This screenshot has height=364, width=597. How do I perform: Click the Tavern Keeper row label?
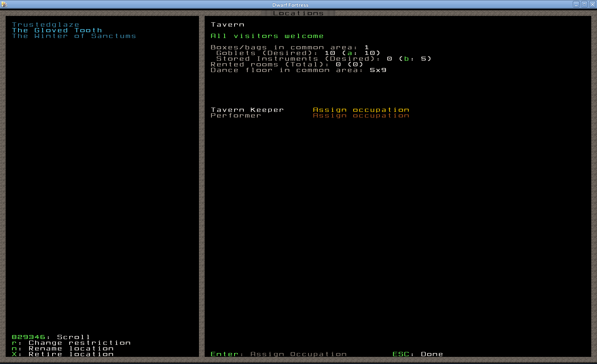[247, 110]
